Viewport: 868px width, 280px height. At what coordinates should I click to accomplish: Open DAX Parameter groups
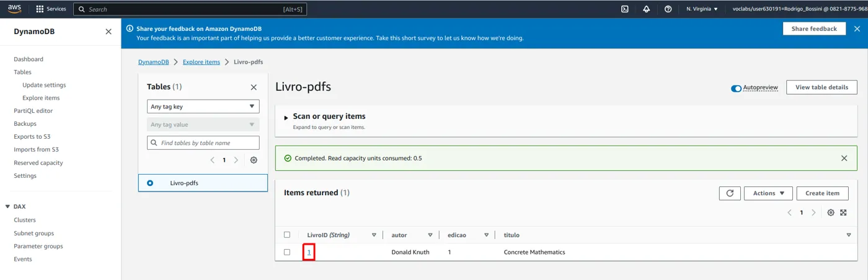coord(38,247)
